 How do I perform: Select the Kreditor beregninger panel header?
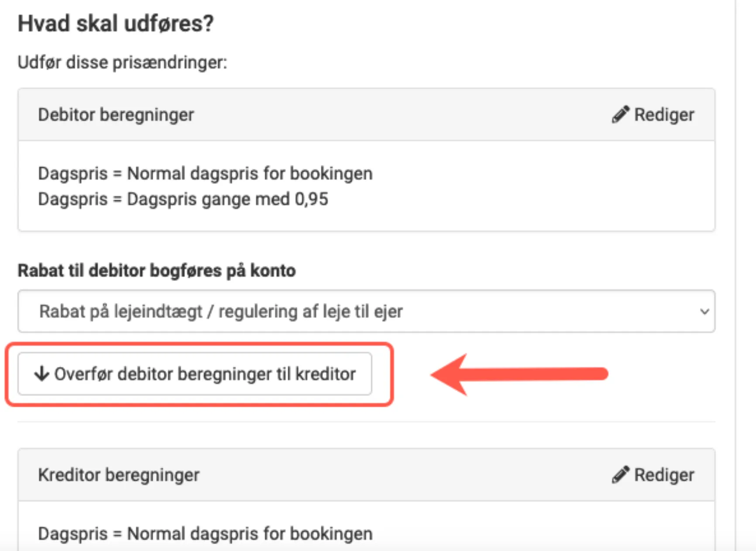coord(119,475)
